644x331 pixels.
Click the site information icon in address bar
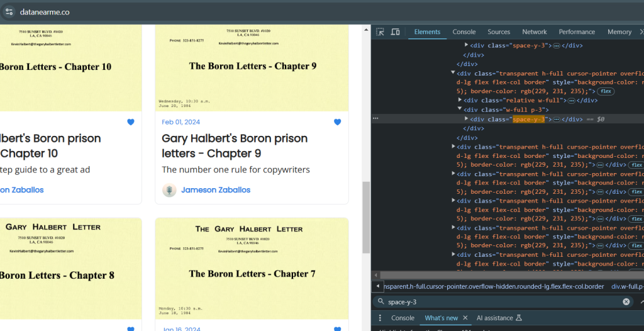[x=9, y=11]
